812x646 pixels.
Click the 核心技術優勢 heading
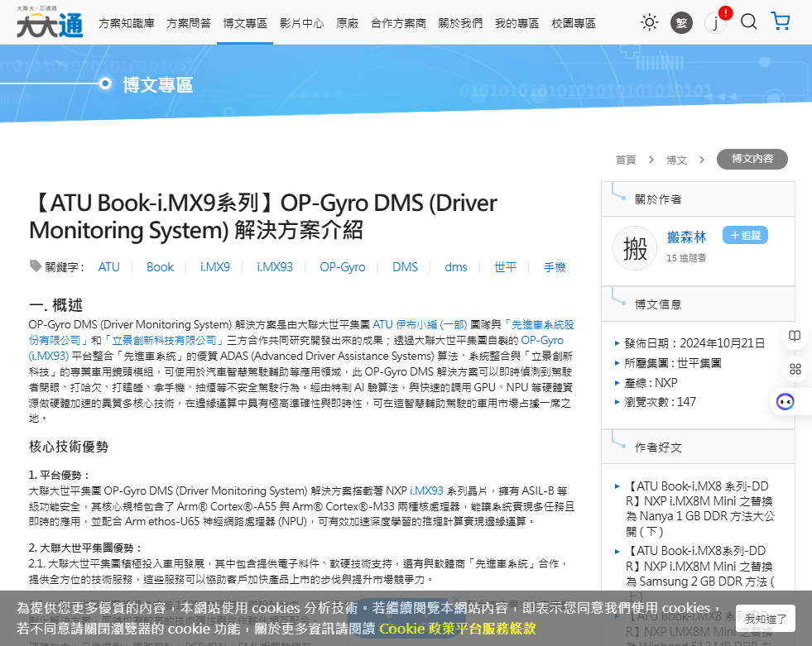pyautogui.click(x=69, y=446)
